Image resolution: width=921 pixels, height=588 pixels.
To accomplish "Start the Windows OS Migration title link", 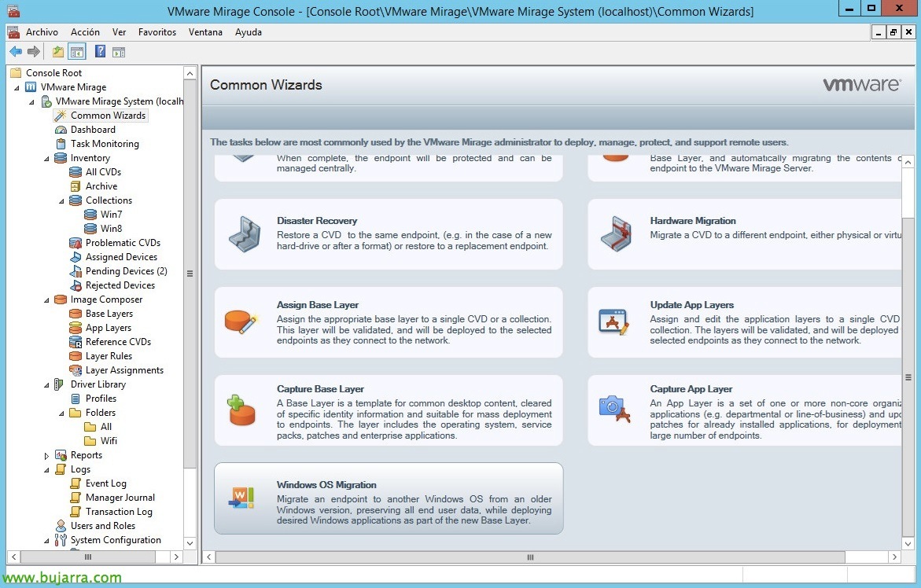I will point(326,485).
